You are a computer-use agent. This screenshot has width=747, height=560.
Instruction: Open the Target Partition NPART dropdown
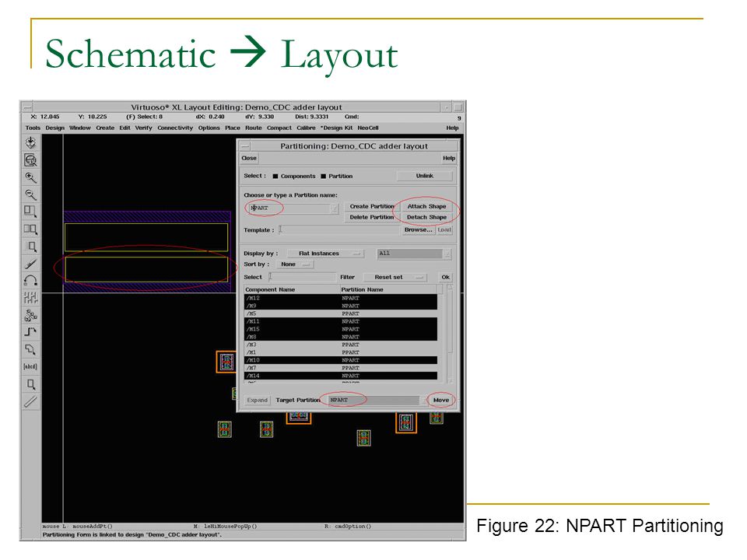tap(378, 400)
